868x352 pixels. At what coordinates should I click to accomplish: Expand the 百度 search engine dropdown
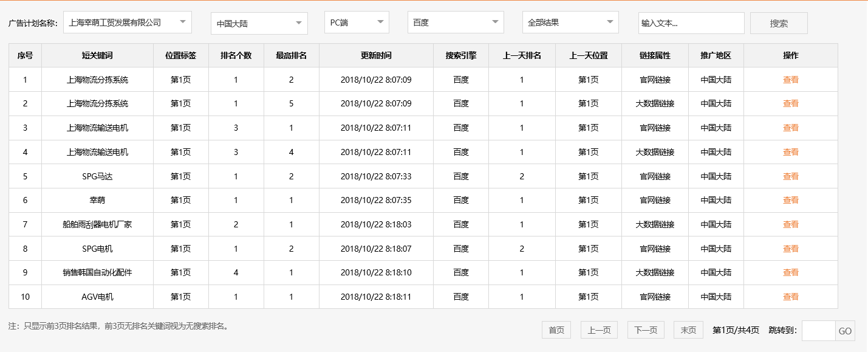click(456, 22)
